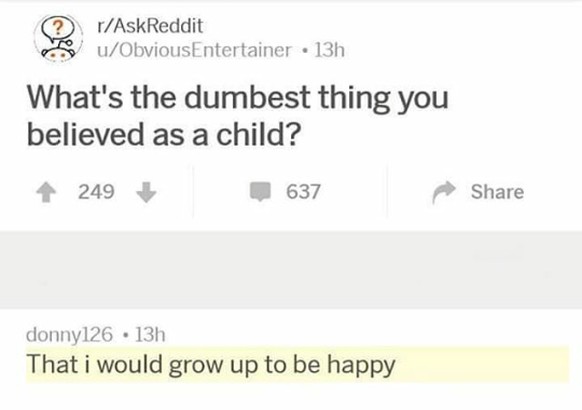
Task: View u/ObviousEntertainer's profile
Action: (194, 50)
